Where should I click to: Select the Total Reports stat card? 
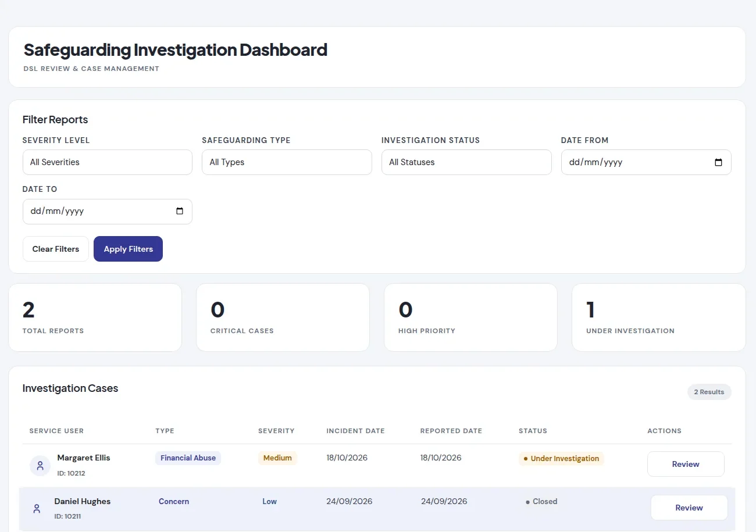[95, 317]
